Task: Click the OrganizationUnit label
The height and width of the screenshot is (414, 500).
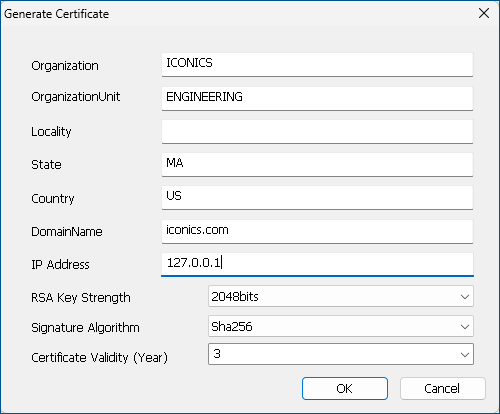Action: pyautogui.click(x=76, y=97)
